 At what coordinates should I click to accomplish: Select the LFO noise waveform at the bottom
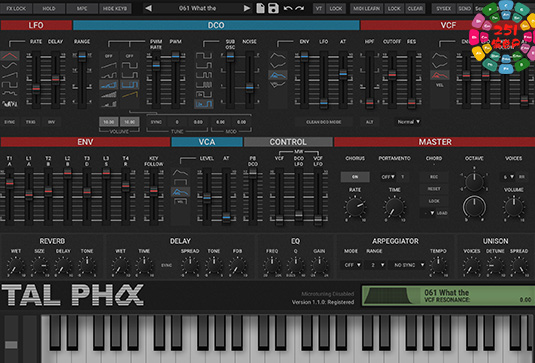point(10,103)
